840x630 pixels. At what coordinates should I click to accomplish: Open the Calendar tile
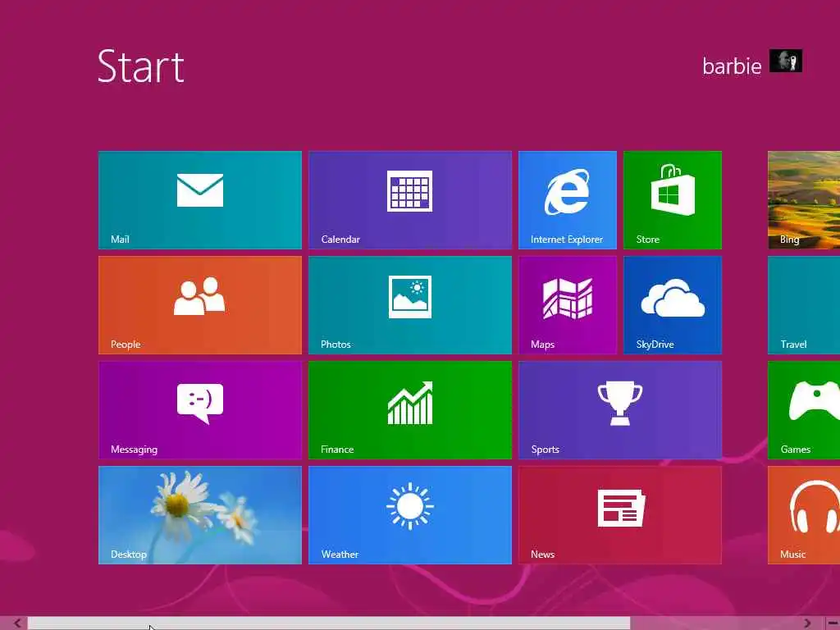click(410, 200)
